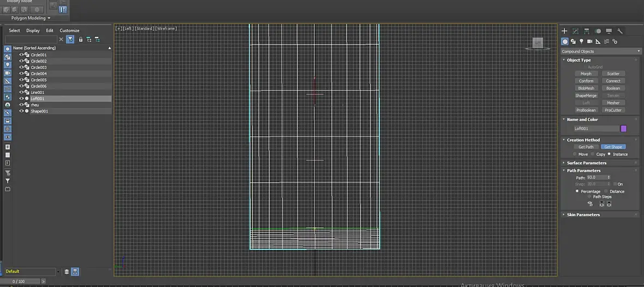Toggle visibility of Loft001
Viewport: 644px width, 287px height.
(21, 99)
